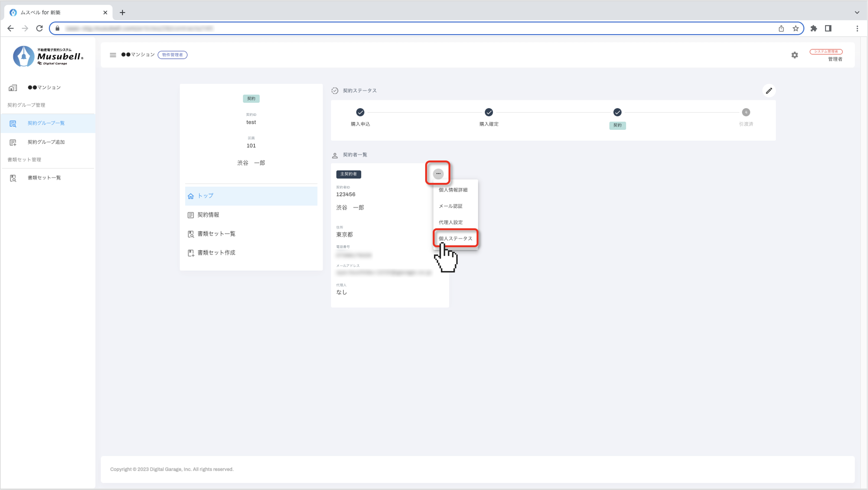The width and height of the screenshot is (868, 490).
Task: Bookmark this page with star icon
Action: pos(795,28)
